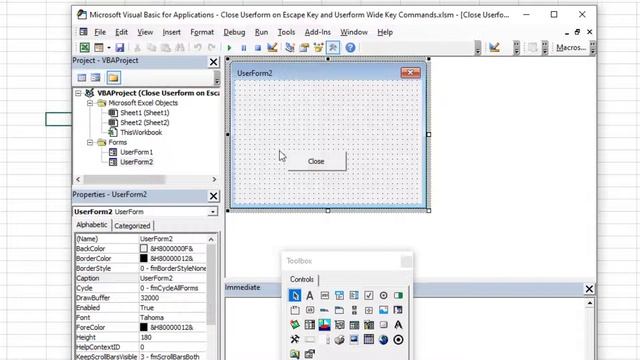Choose the Label control in Toolbox

click(310, 295)
